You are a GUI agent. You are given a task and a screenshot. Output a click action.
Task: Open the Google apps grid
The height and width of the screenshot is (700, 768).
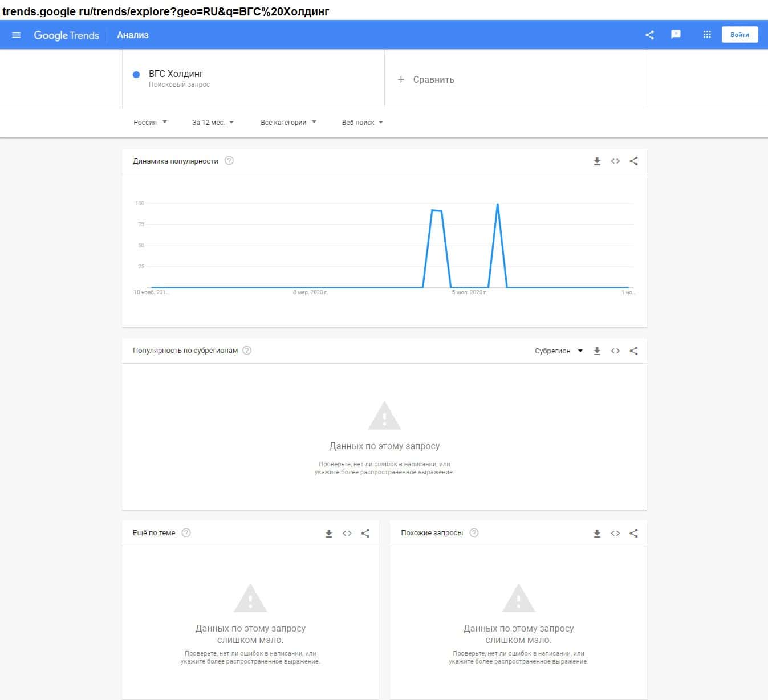(x=707, y=35)
